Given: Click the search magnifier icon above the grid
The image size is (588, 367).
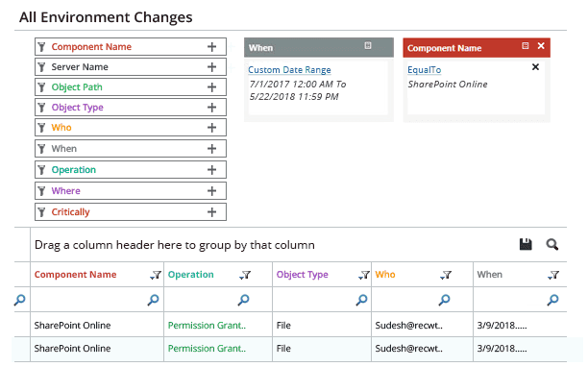Looking at the screenshot, I should [552, 244].
